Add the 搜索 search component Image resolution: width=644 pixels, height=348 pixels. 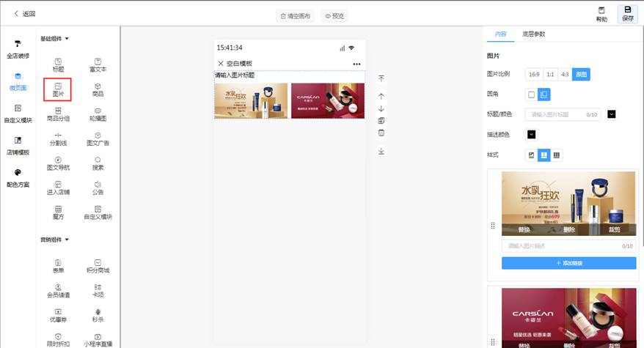98,163
